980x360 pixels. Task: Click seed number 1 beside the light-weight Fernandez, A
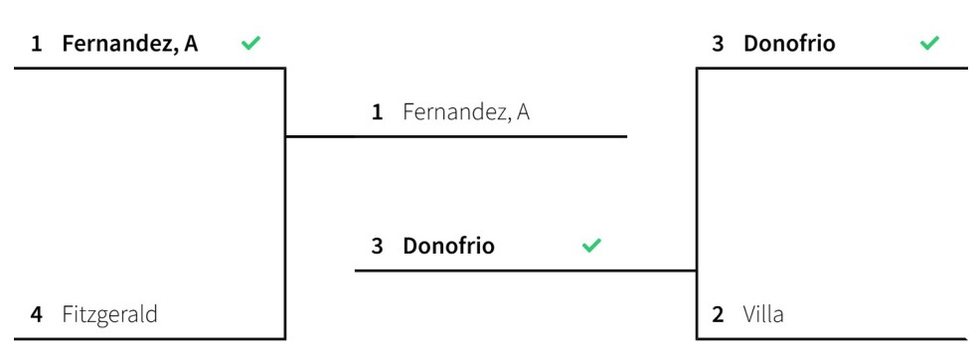(x=377, y=112)
